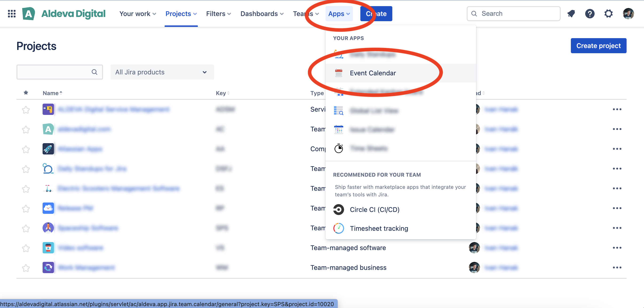The image size is (644, 308).
Task: Click the Circle CI logo icon
Action: (x=339, y=210)
